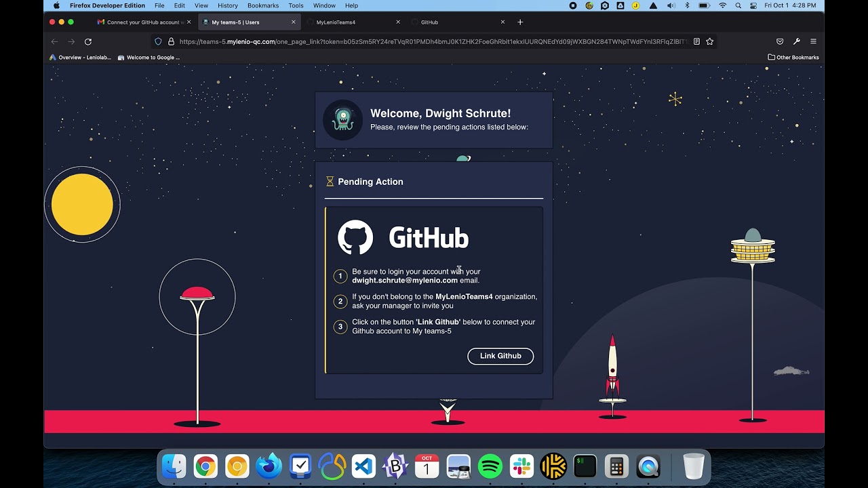The width and height of the screenshot is (868, 488).
Task: Open Visual Studio Code from the dock
Action: point(363,466)
